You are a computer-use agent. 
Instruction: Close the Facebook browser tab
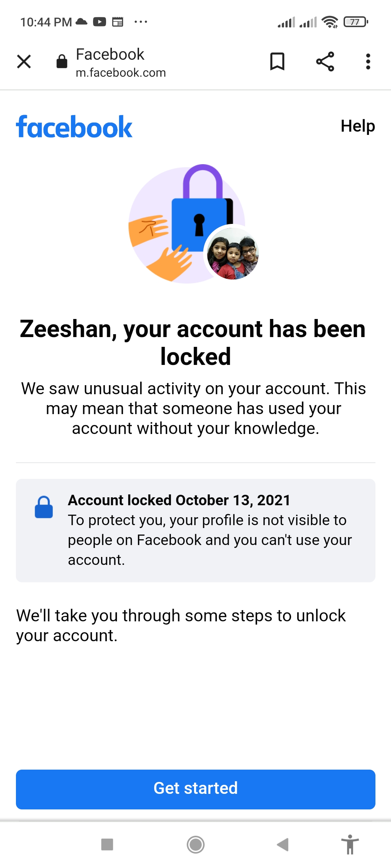24,61
